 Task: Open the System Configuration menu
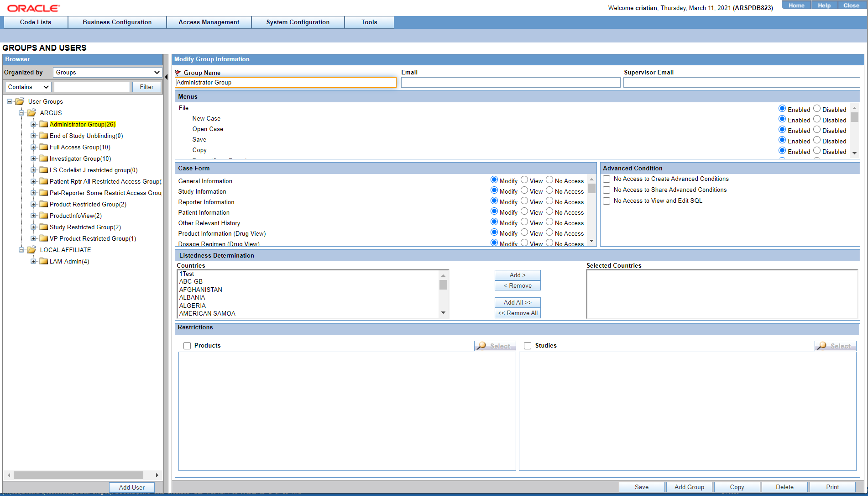(298, 22)
